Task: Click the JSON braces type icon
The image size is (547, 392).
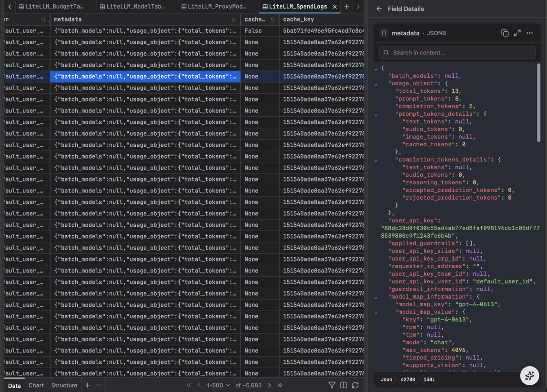Action: (384, 33)
